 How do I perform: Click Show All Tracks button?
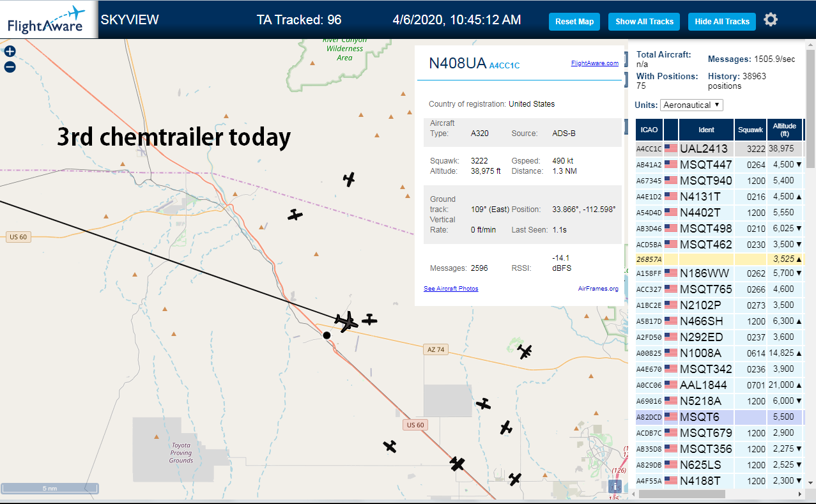[x=644, y=22]
